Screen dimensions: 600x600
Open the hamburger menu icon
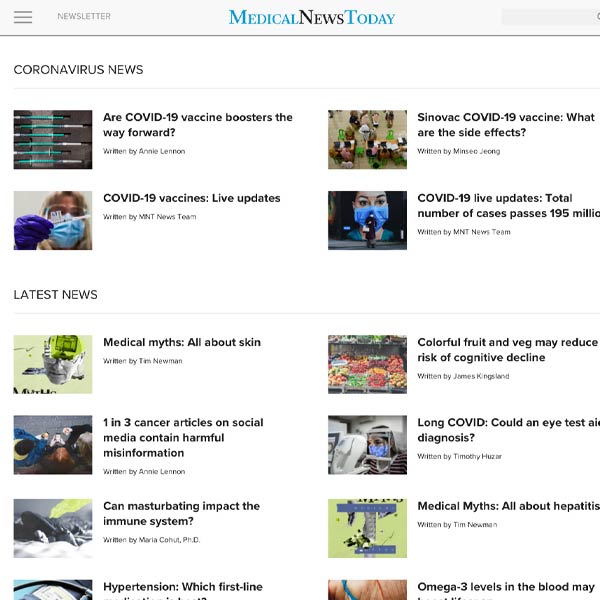(23, 17)
